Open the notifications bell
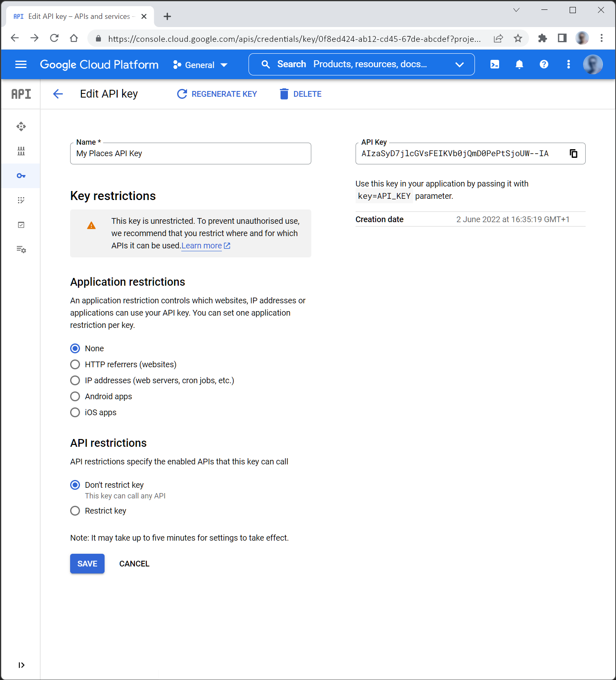 [519, 64]
